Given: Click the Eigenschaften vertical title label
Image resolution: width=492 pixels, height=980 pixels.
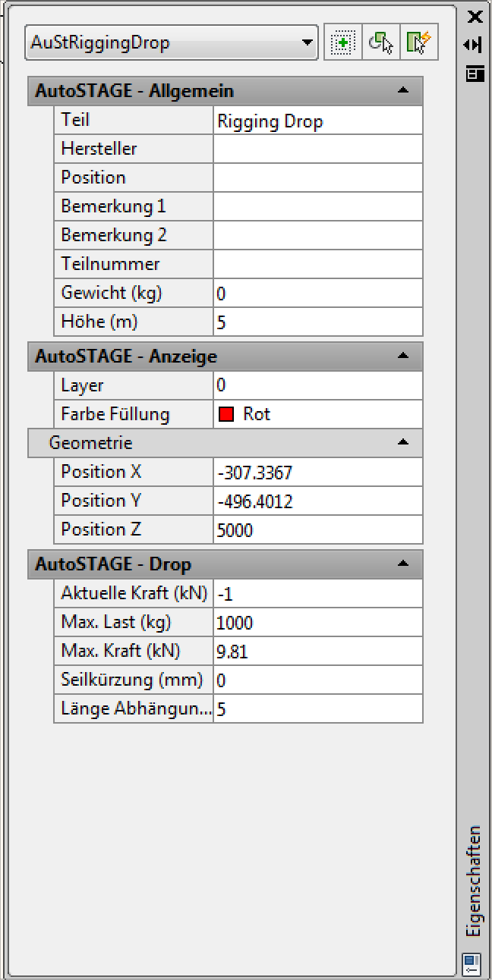Looking at the screenshot, I should (474, 880).
